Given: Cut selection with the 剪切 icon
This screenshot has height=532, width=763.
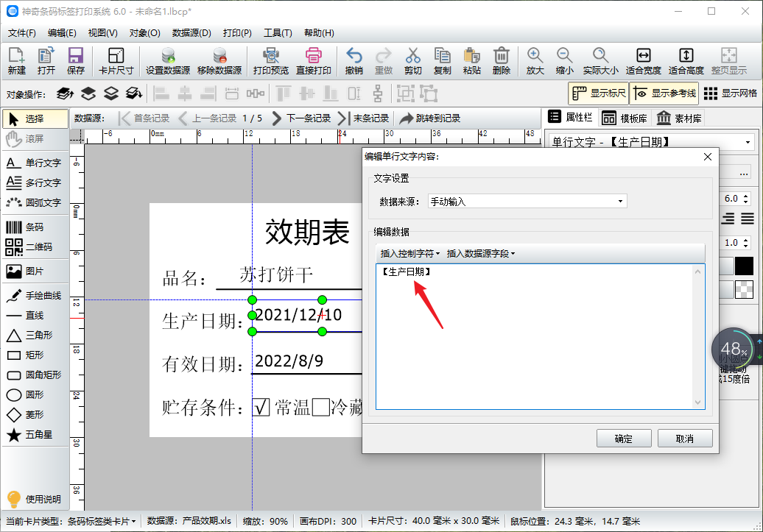Looking at the screenshot, I should (x=412, y=61).
